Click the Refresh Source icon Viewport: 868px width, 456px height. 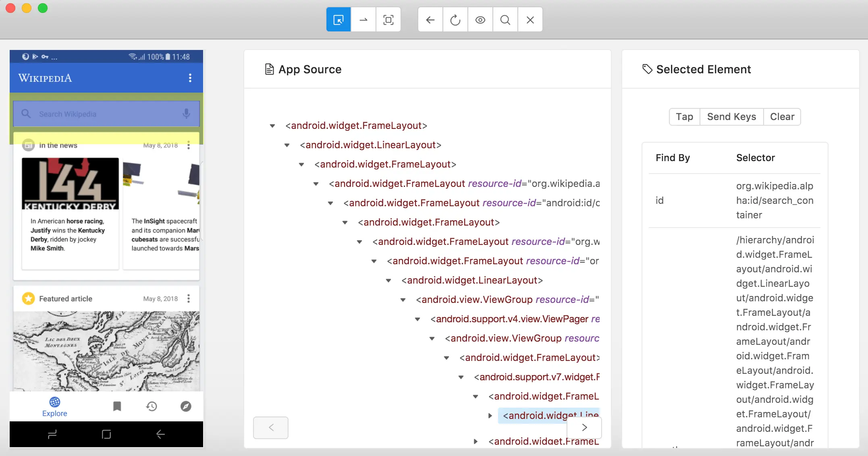tap(455, 19)
